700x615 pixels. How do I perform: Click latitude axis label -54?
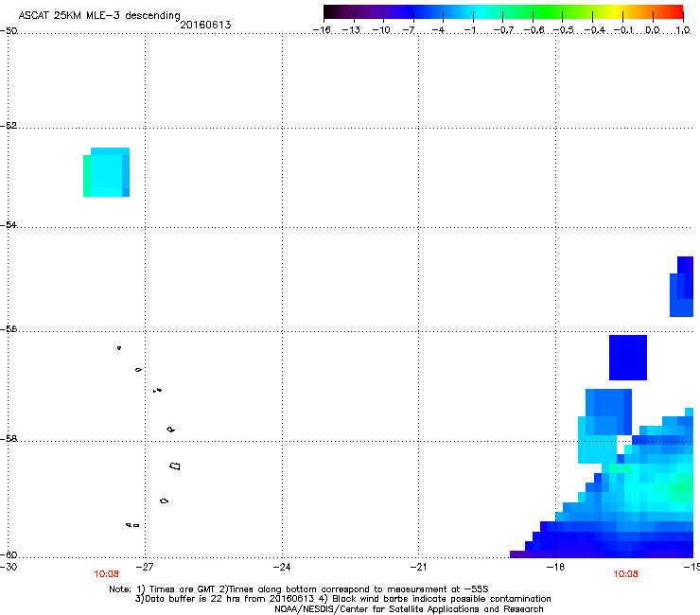9,225
